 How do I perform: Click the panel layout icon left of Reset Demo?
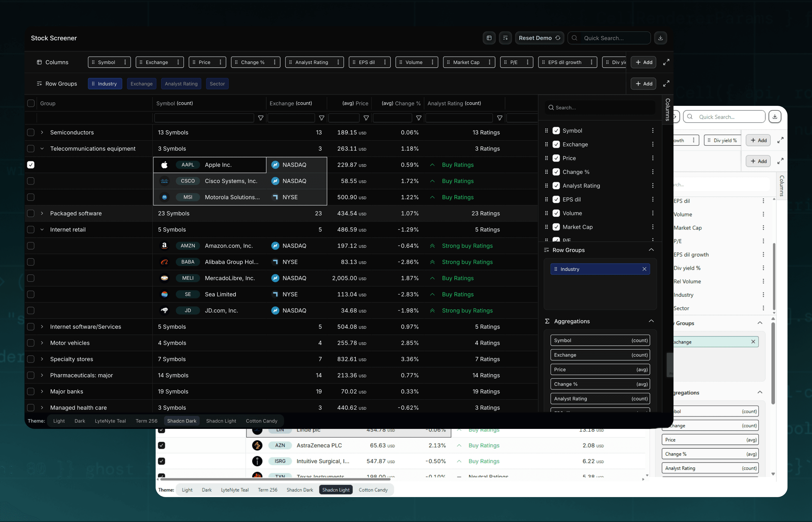click(489, 38)
